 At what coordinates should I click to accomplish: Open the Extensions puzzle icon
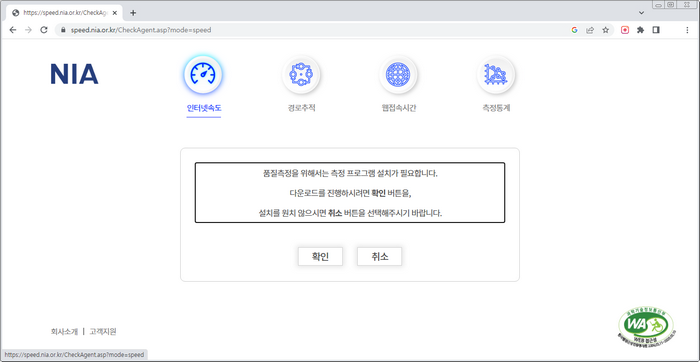pos(640,30)
